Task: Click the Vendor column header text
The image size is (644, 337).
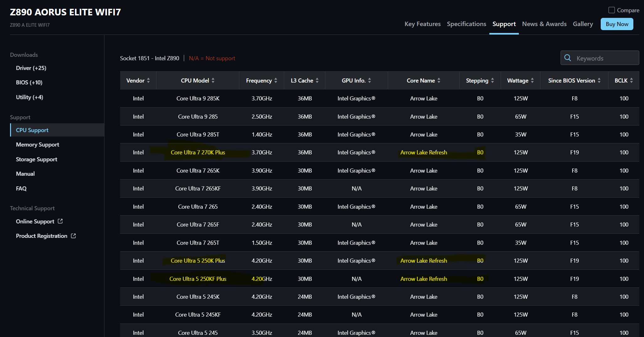Action: click(x=136, y=80)
